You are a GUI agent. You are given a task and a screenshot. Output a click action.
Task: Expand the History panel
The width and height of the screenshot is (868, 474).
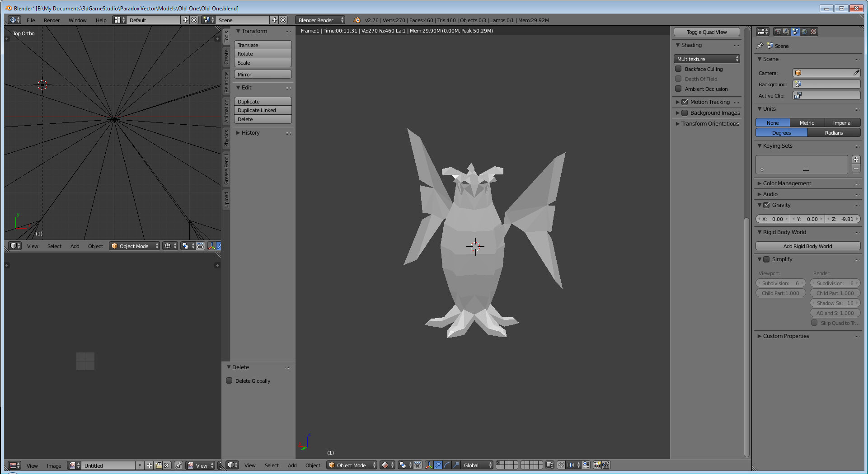(250, 133)
